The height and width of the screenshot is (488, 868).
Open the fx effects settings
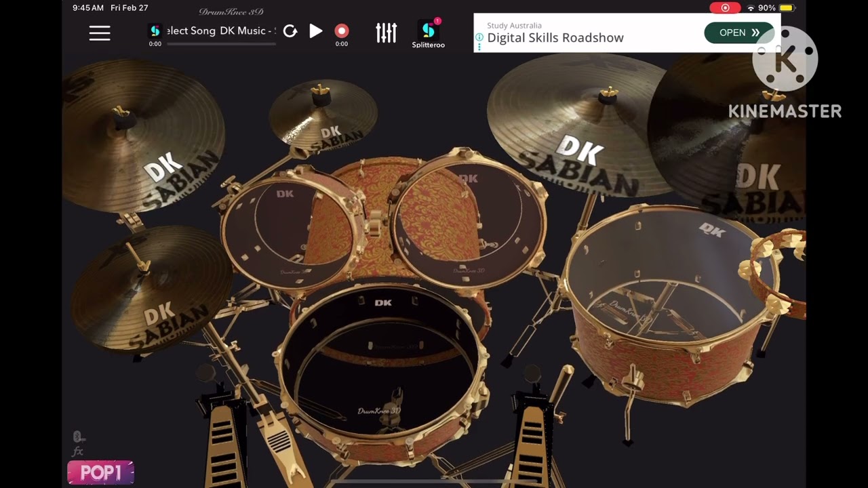(x=78, y=451)
